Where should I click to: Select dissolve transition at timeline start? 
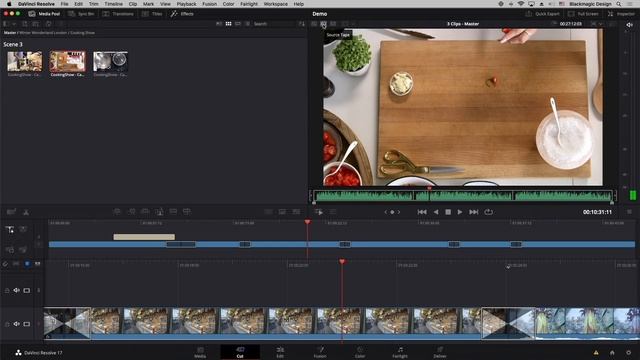point(67,323)
